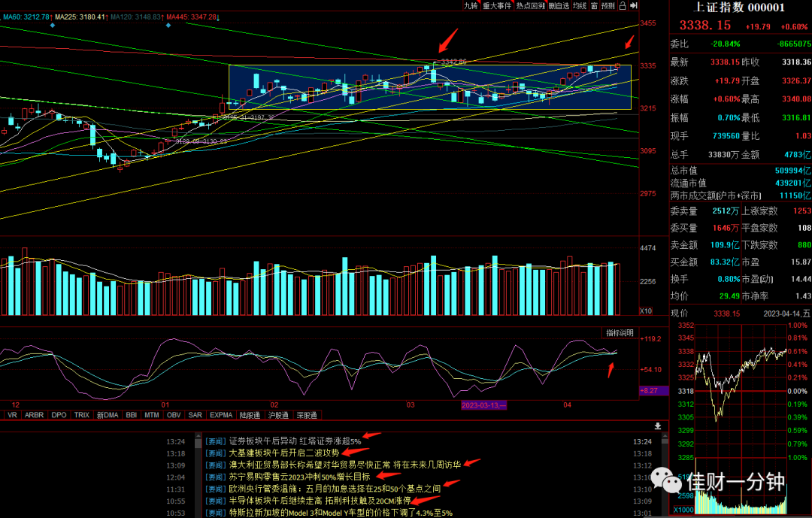The height and width of the screenshot is (518, 812).
Task: Click the 窗 window toolbar icon
Action: (x=594, y=6)
